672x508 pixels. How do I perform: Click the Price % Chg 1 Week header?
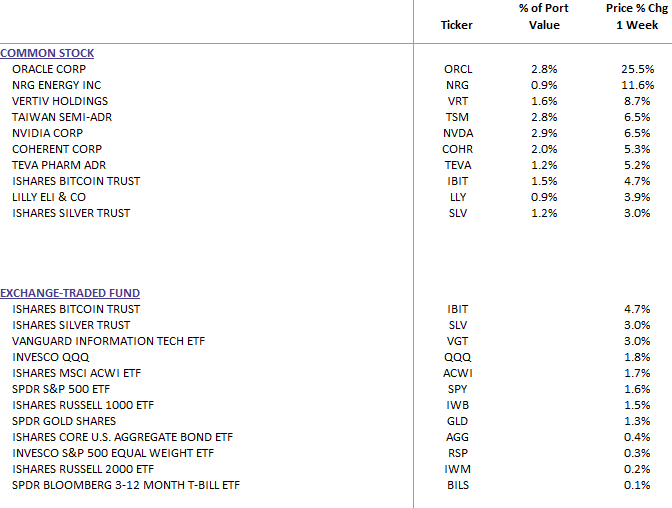(x=637, y=16)
